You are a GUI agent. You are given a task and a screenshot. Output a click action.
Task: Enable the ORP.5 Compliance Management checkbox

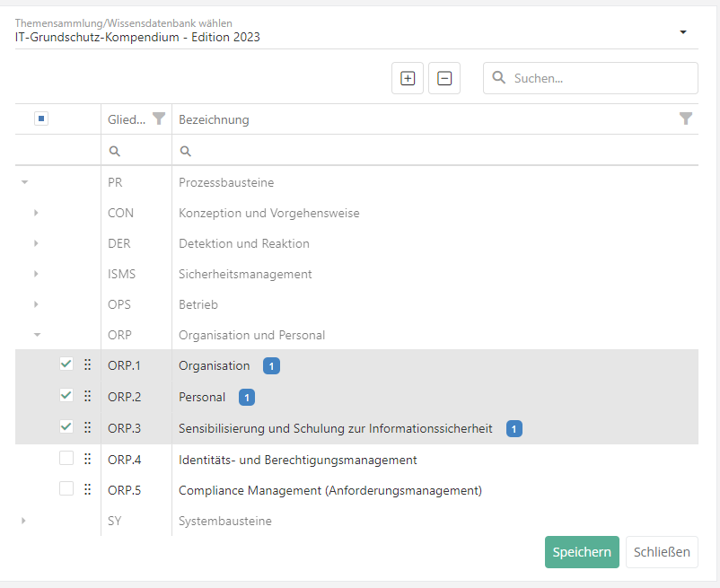[x=66, y=489]
